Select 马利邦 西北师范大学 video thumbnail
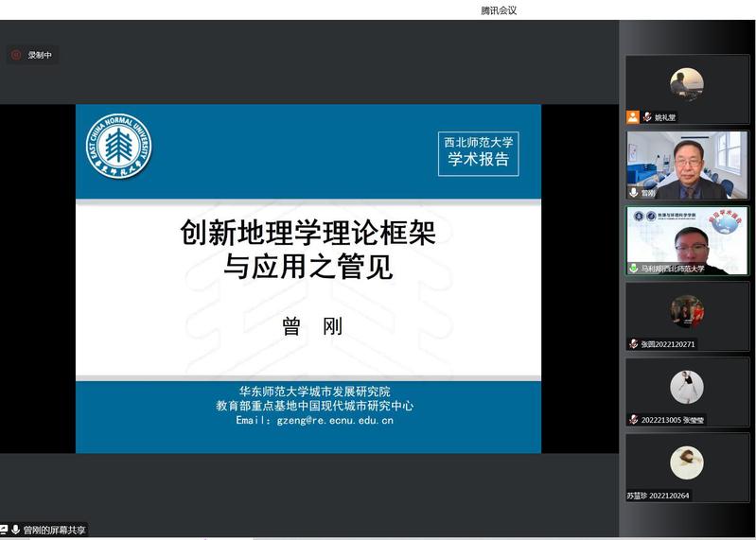756x540 pixels. click(x=687, y=236)
